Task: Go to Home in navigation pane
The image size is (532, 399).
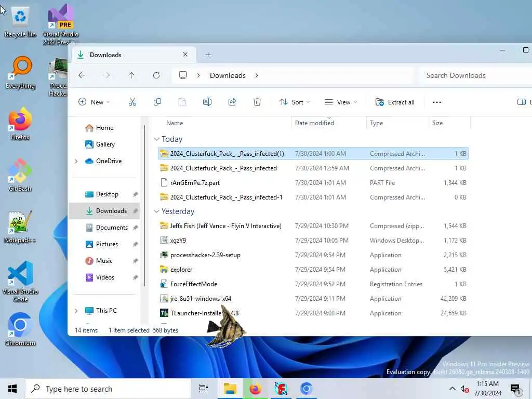Action: (104, 128)
